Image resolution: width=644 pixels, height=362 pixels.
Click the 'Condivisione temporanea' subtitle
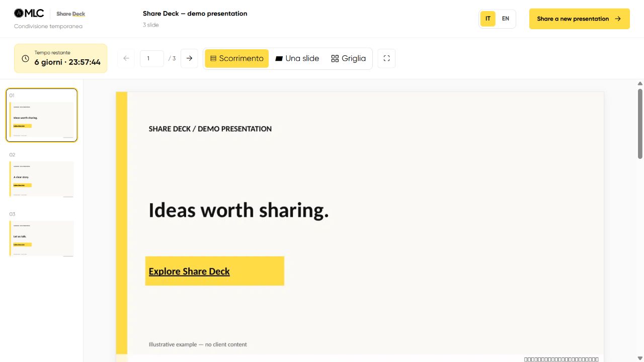[48, 26]
